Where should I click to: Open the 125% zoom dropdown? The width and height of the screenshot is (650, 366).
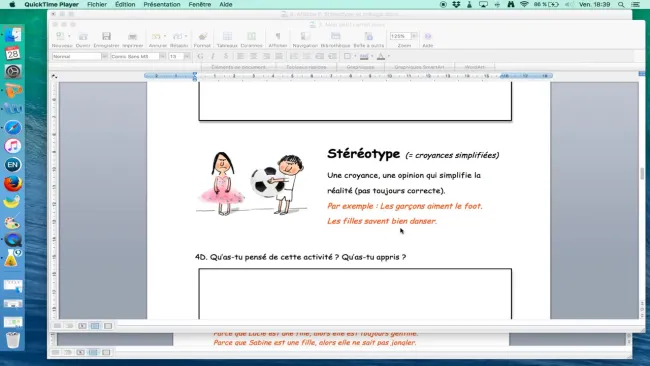point(414,36)
